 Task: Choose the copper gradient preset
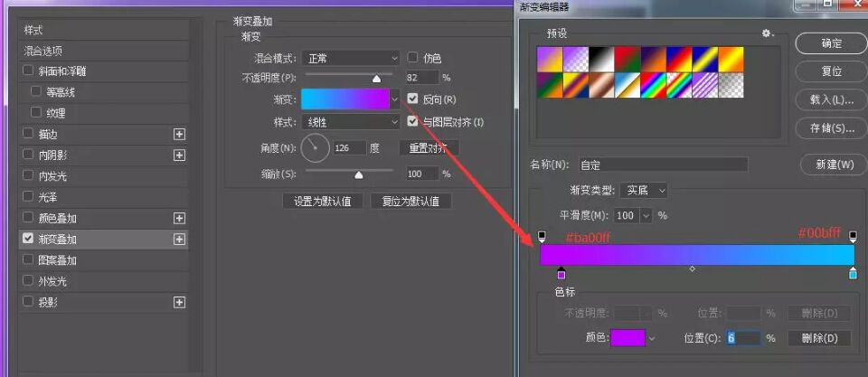pos(601,85)
